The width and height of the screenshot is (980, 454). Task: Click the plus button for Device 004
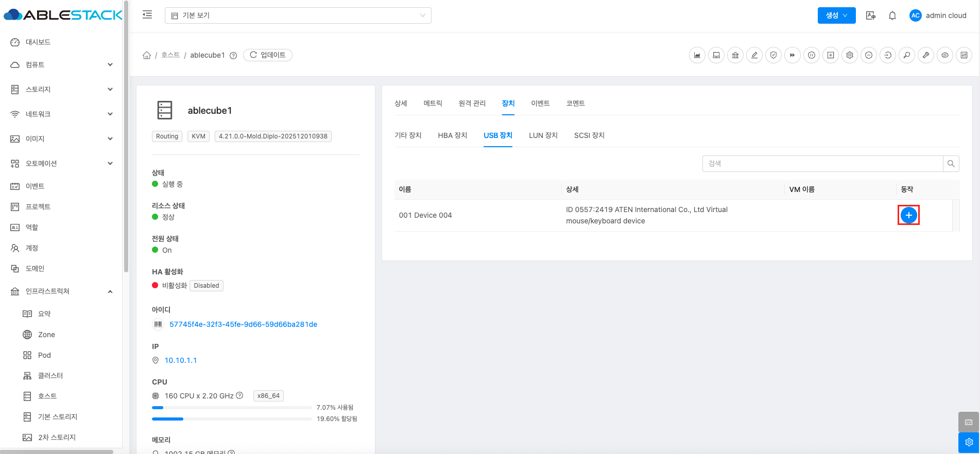point(908,215)
